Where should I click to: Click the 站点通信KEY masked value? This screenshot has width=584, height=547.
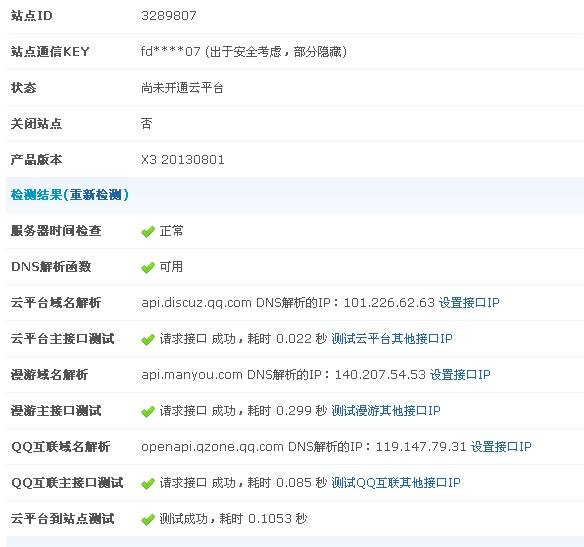171,51
